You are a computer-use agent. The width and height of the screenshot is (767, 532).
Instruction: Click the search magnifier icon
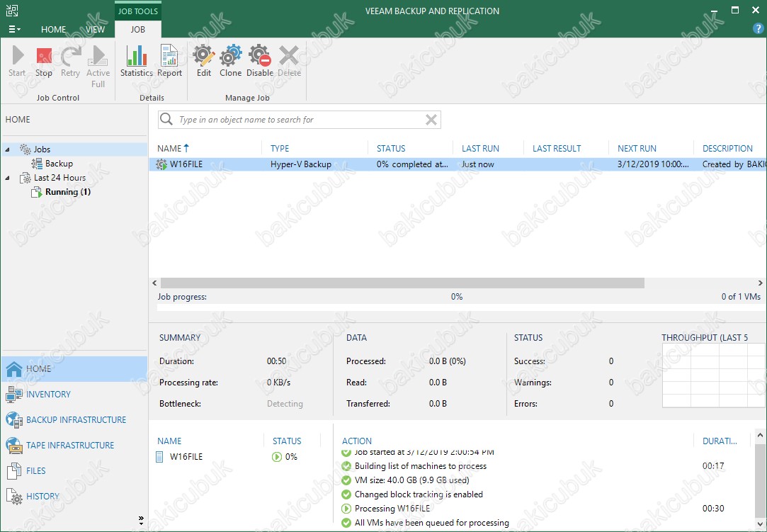(x=166, y=119)
